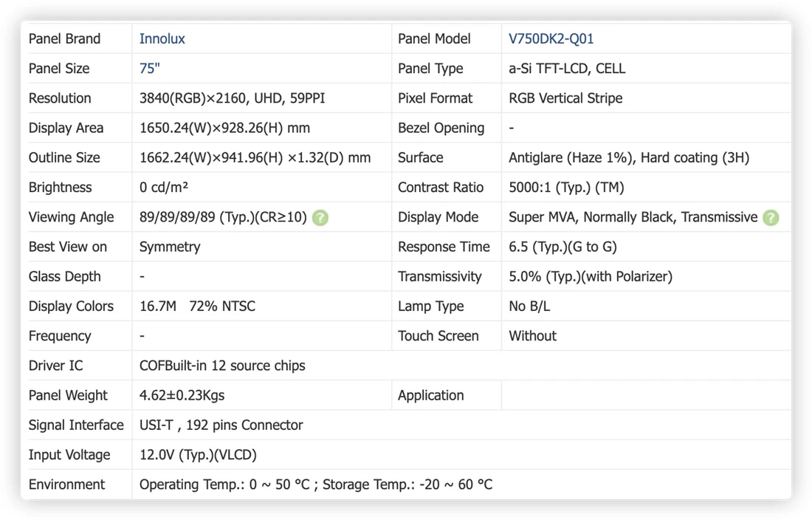The height and width of the screenshot is (520, 812).
Task: Click the Outline Size value cell
Action: point(261,157)
